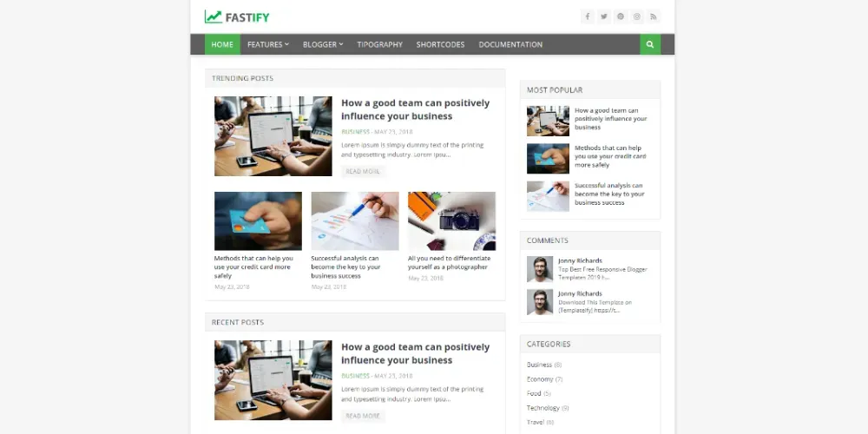Image resolution: width=868 pixels, height=434 pixels.
Task: Open the Instagram icon link
Action: tap(637, 16)
